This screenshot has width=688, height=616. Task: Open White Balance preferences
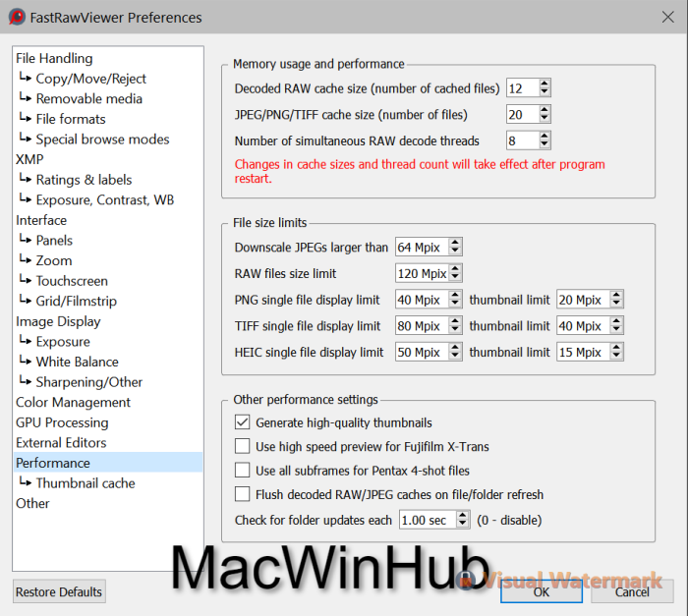[78, 362]
